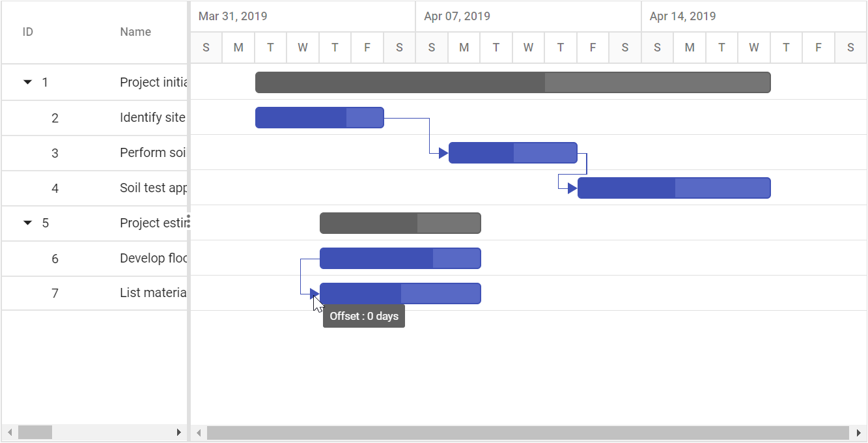This screenshot has width=868, height=443.
Task: Sort by the Name column header
Action: pyautogui.click(x=135, y=32)
